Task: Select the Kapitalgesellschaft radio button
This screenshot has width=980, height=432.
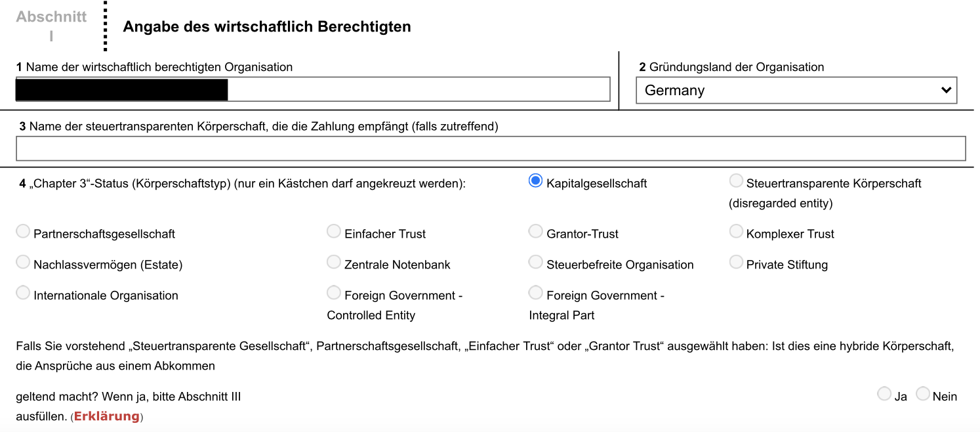Action: coord(535,181)
